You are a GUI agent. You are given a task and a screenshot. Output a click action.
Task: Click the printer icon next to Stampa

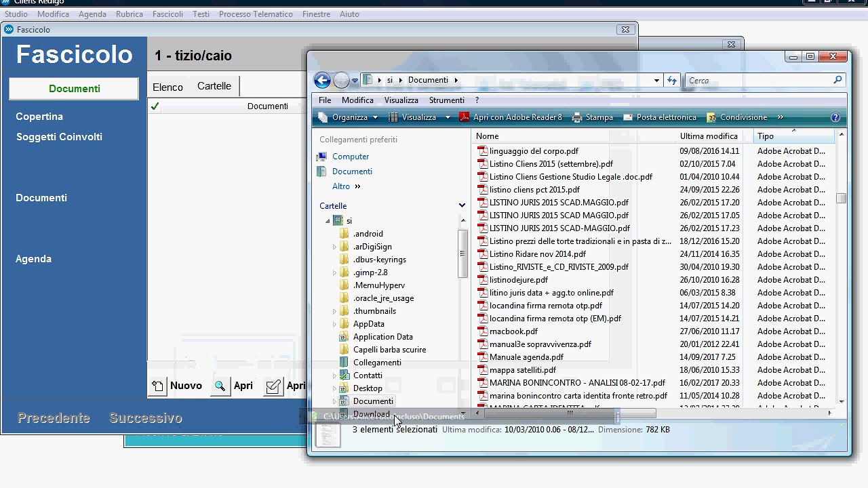577,117
